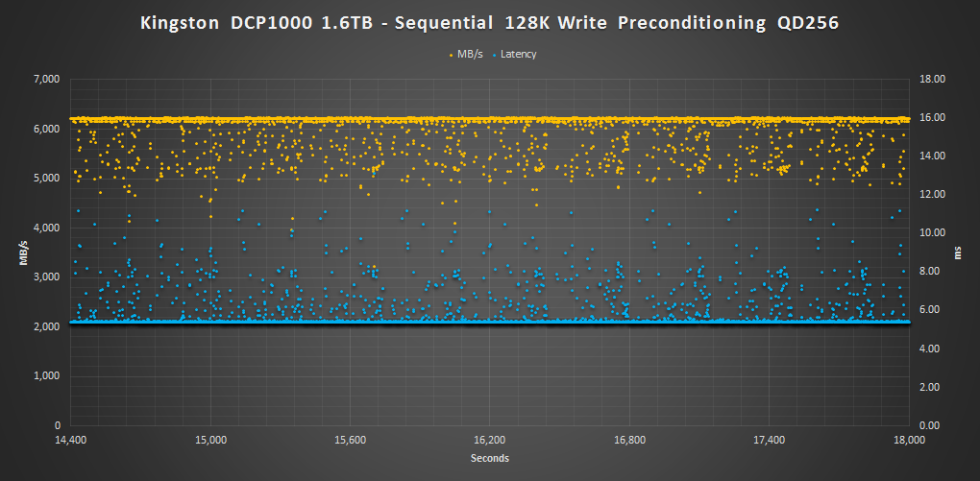Select the vertical MB/s axis title

tap(24, 253)
